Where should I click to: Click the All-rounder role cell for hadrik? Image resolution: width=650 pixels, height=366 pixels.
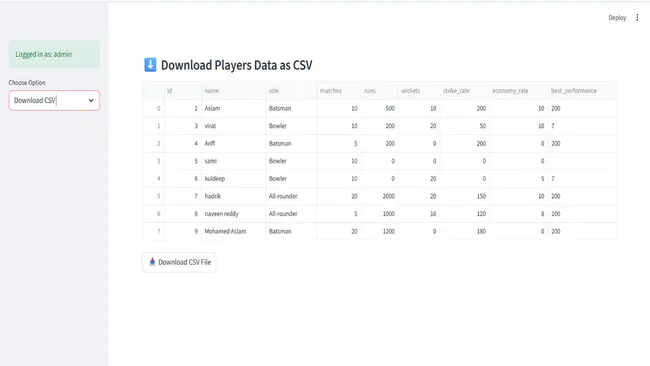click(291, 196)
